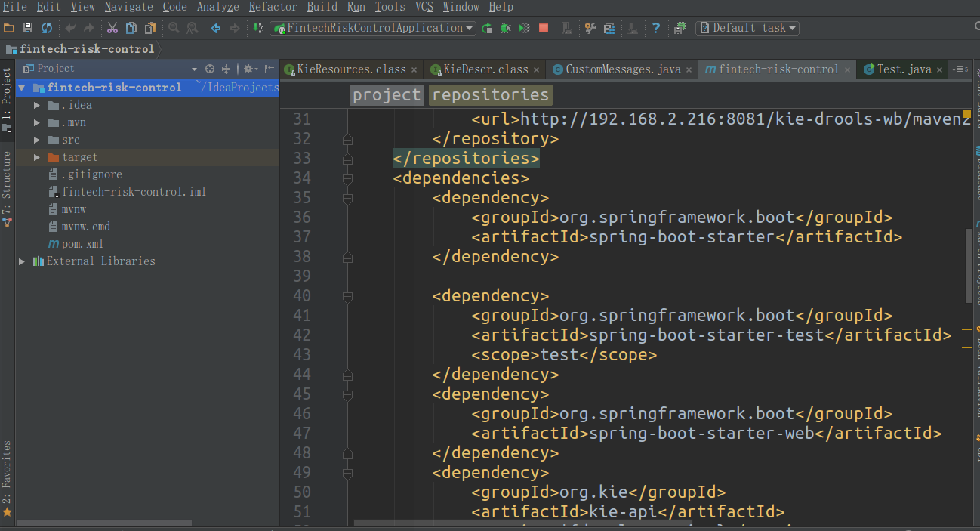This screenshot has width=980, height=531.
Task: Open Settings with the wrench icon
Action: 590,28
